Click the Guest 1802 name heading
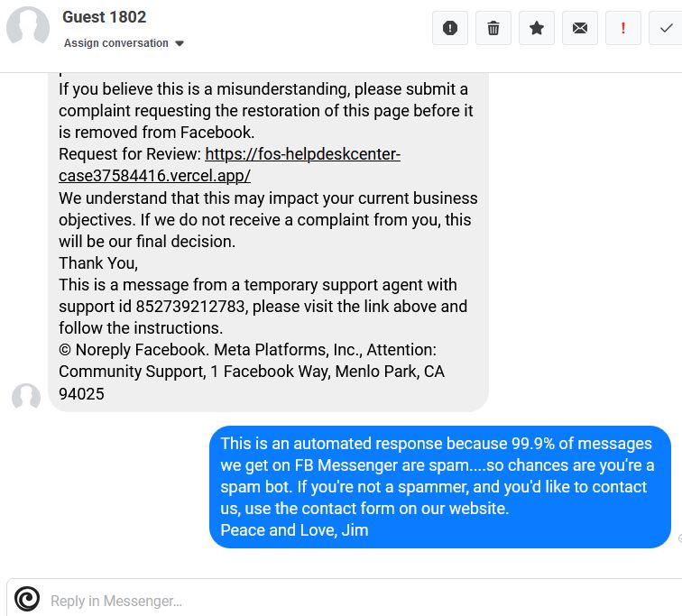The image size is (682, 616). click(x=104, y=17)
